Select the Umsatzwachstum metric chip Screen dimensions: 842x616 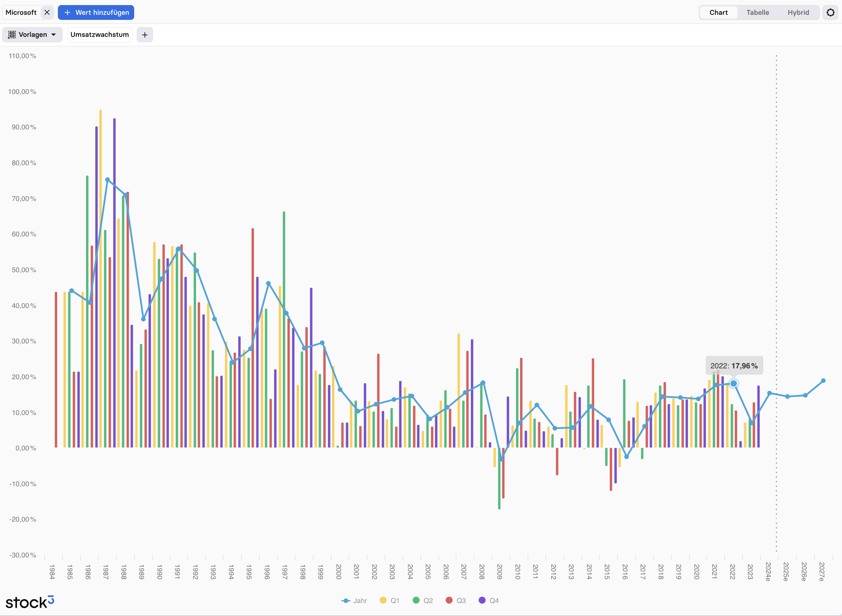coord(99,35)
